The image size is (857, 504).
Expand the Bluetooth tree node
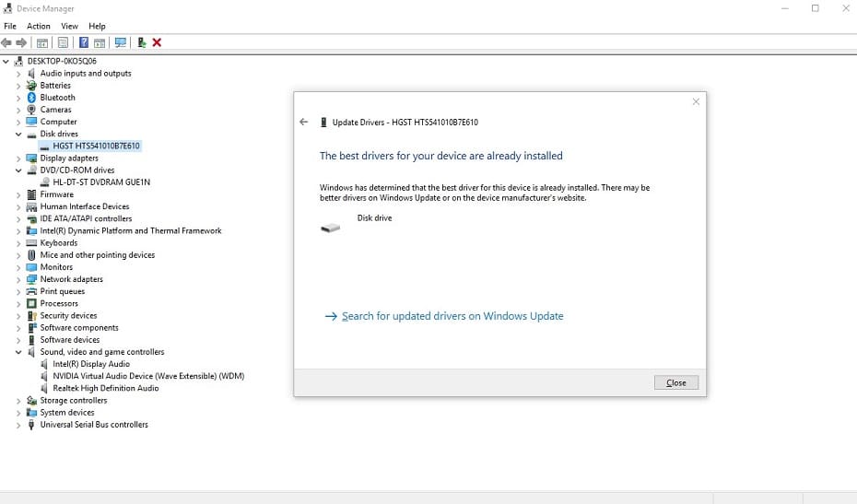pyautogui.click(x=18, y=98)
